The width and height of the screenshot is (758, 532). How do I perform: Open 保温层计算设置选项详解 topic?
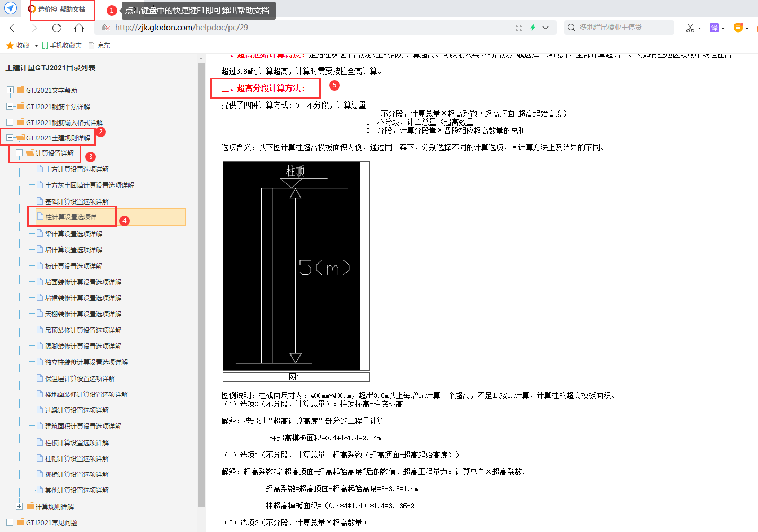point(80,378)
